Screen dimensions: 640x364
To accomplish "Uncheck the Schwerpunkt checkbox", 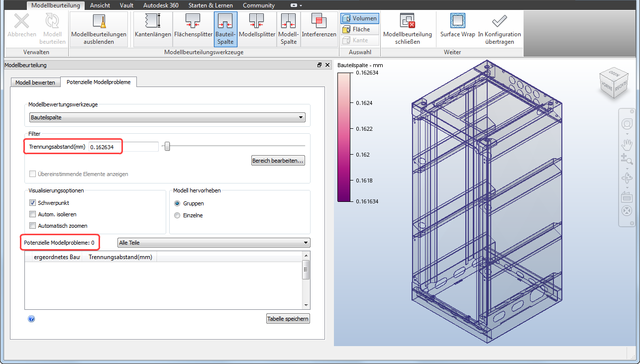I will coord(33,203).
